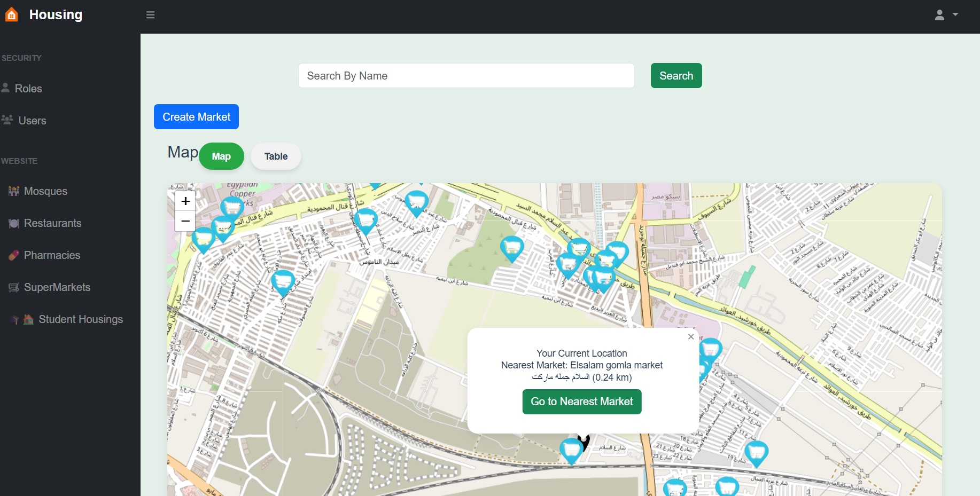Click the Pharmacies pill icon
Image resolution: width=980 pixels, height=496 pixels.
tap(14, 255)
